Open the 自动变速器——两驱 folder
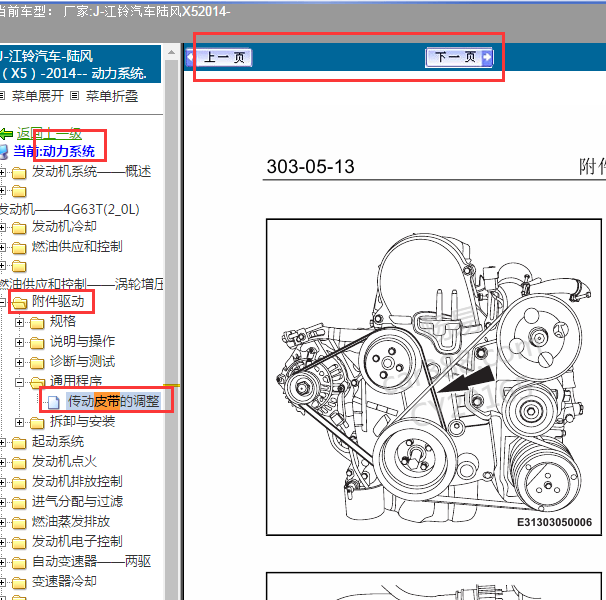The image size is (606, 600). pos(91,561)
